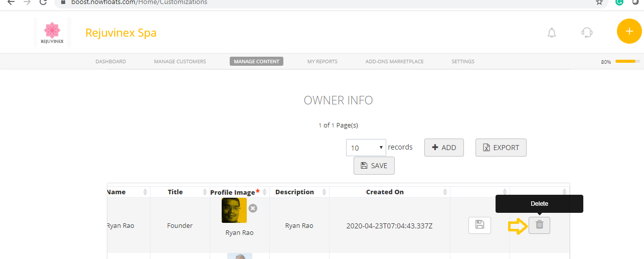Reload the browser page
The image size is (644, 259).
[x=43, y=2]
